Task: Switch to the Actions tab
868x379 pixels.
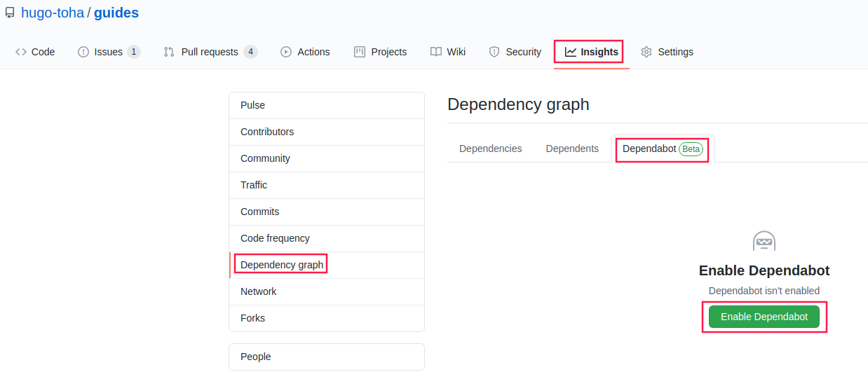Action: (x=305, y=52)
